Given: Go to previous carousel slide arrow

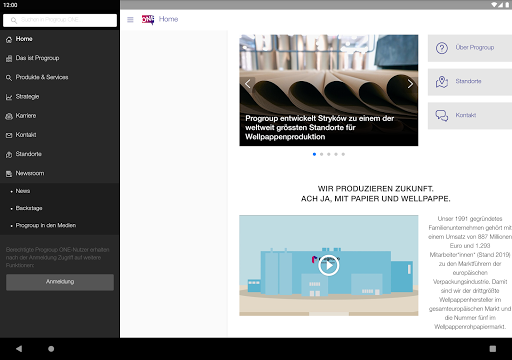Looking at the screenshot, I should [x=248, y=84].
